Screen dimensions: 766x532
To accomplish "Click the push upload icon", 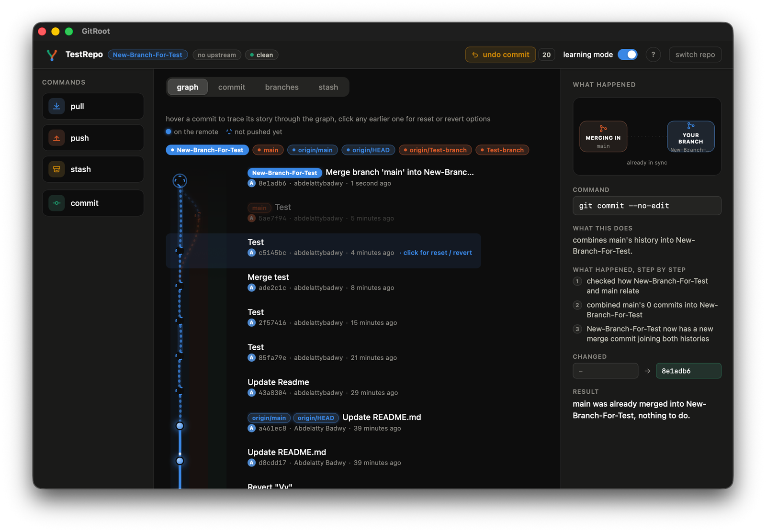I will pos(56,138).
